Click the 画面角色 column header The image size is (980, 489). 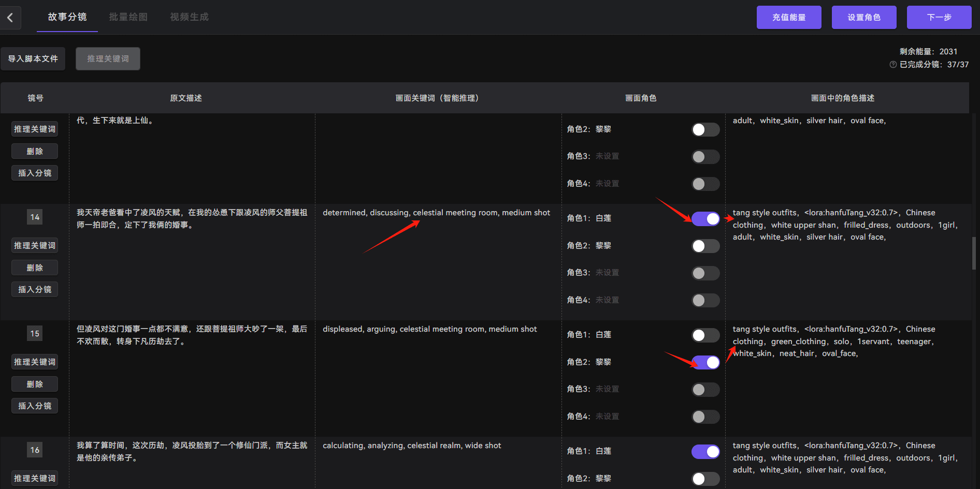641,98
